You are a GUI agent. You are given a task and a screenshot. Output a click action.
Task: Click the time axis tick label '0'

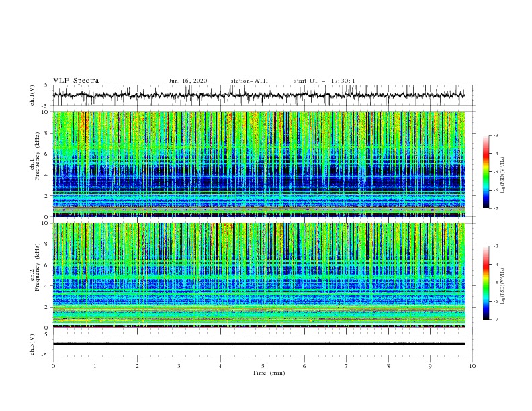[x=53, y=366]
